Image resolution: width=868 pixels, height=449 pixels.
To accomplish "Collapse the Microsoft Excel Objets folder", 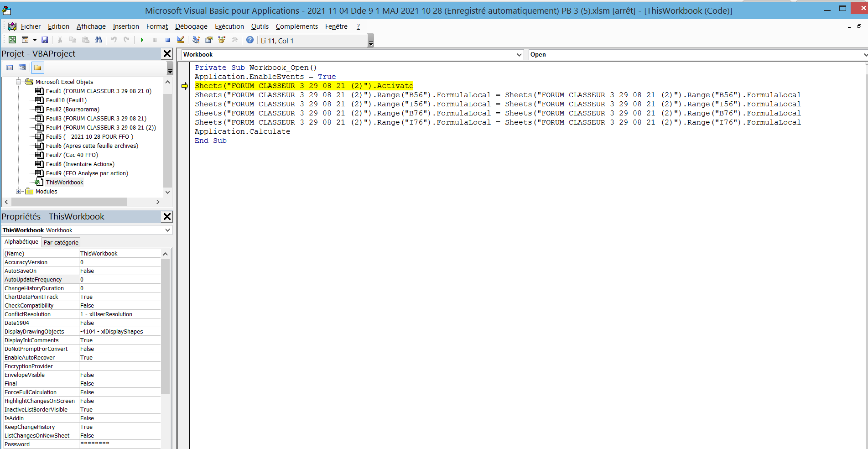I will tap(18, 82).
